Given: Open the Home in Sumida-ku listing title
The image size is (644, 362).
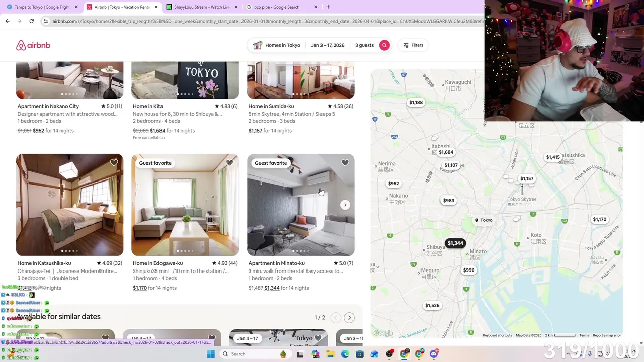Looking at the screenshot, I should coord(271,106).
